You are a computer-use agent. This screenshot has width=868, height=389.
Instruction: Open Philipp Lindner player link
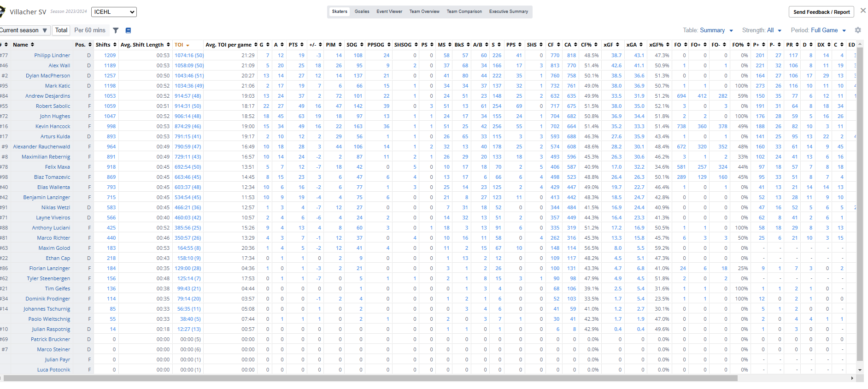[52, 55]
